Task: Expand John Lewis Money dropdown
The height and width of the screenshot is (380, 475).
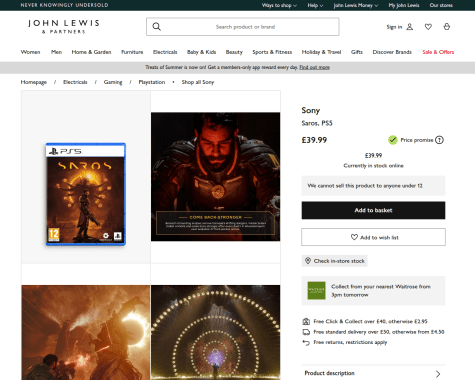Action: pos(356,5)
